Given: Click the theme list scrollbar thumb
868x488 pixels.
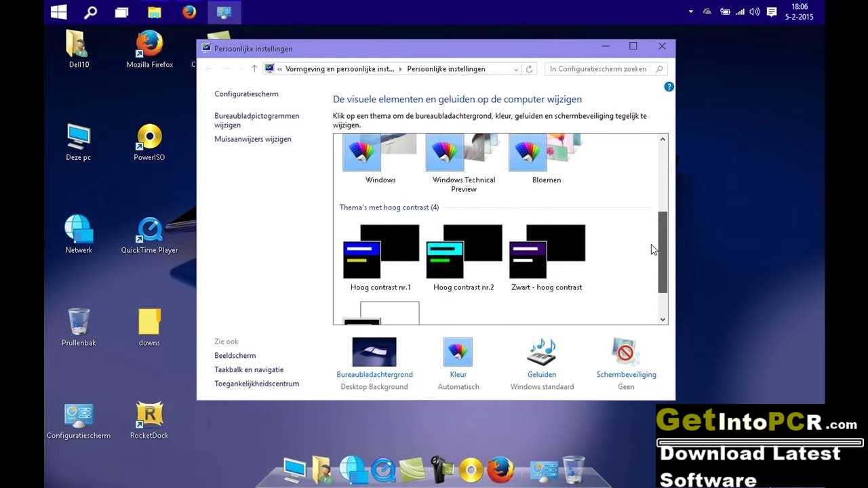Looking at the screenshot, I should [663, 252].
